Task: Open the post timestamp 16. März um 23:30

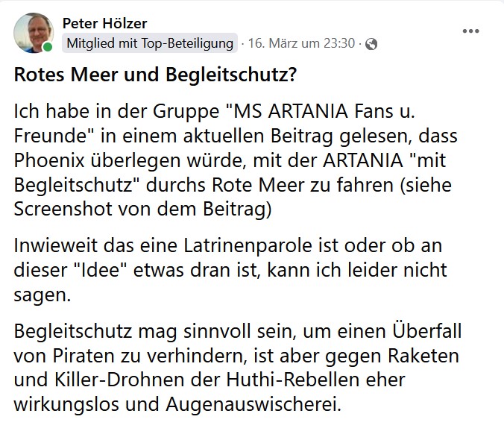Action: (303, 43)
